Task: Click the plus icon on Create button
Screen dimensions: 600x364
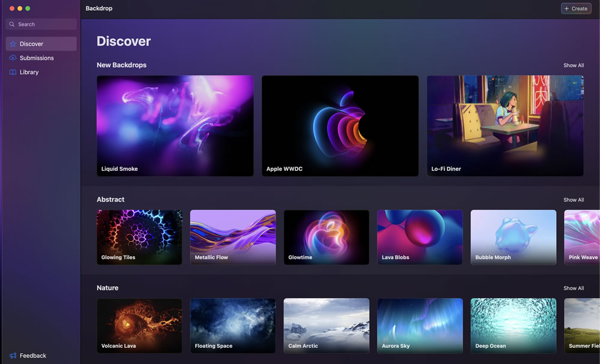Action: 567,8
